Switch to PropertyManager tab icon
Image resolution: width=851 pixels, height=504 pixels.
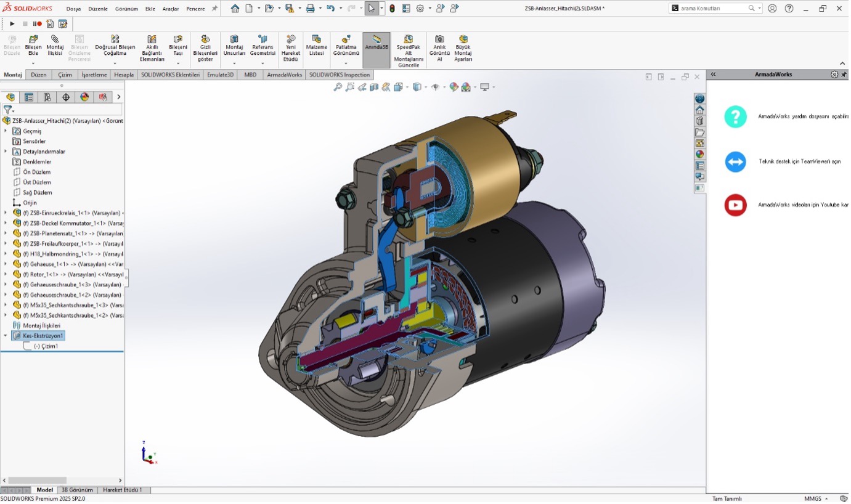coord(29,97)
